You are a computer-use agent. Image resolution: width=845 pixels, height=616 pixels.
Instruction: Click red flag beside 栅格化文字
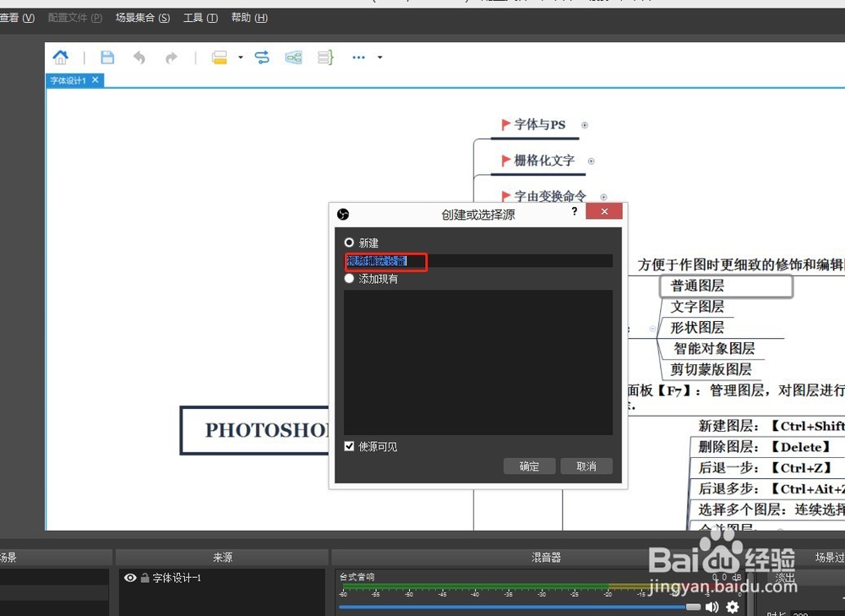pyautogui.click(x=505, y=161)
